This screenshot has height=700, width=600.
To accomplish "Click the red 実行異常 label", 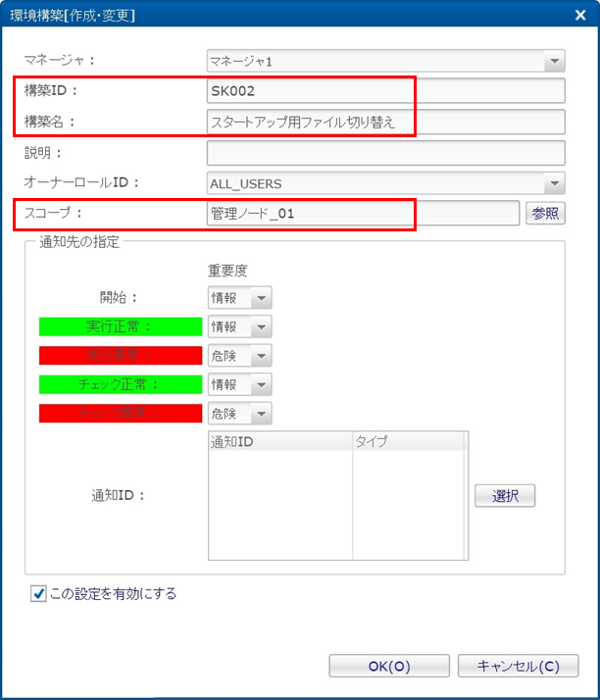I will point(121,356).
